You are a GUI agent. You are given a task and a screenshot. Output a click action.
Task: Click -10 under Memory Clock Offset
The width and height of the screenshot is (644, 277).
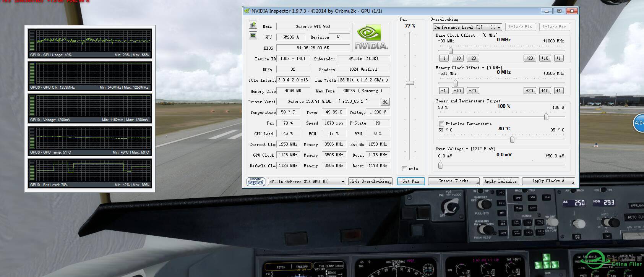(457, 91)
